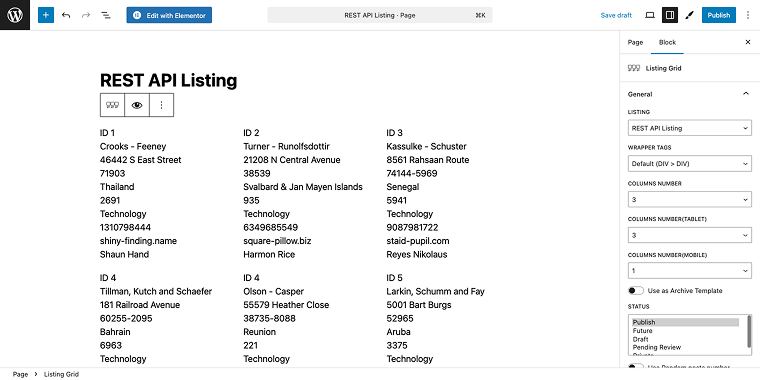Screen dimensions: 760x380
Task: Click the text Shaun Hand
Action: click(x=125, y=254)
